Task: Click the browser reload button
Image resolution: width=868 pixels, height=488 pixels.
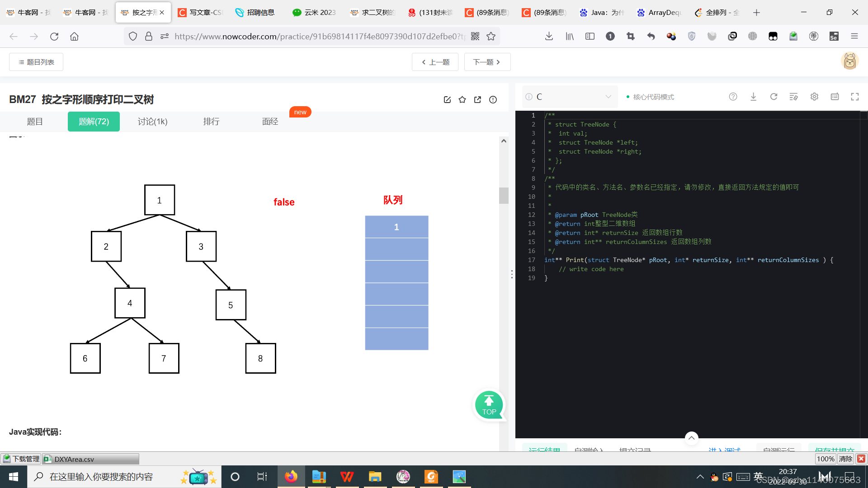Action: (x=54, y=36)
